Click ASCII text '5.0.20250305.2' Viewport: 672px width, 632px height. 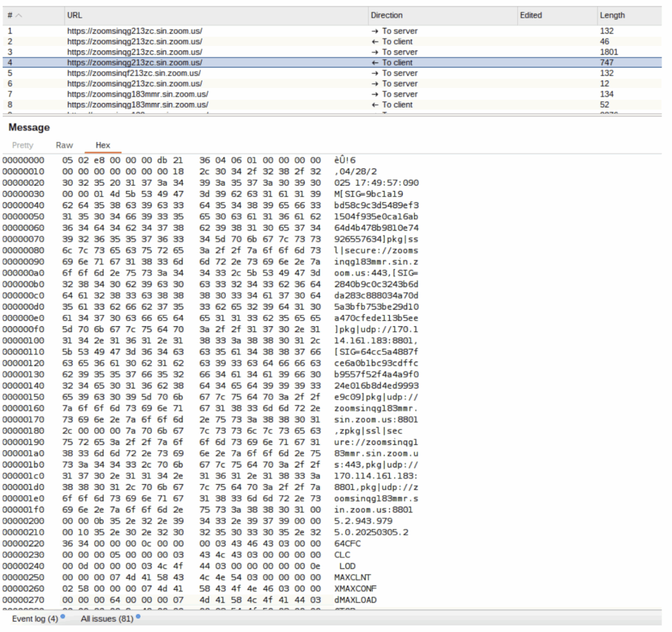[371, 532]
